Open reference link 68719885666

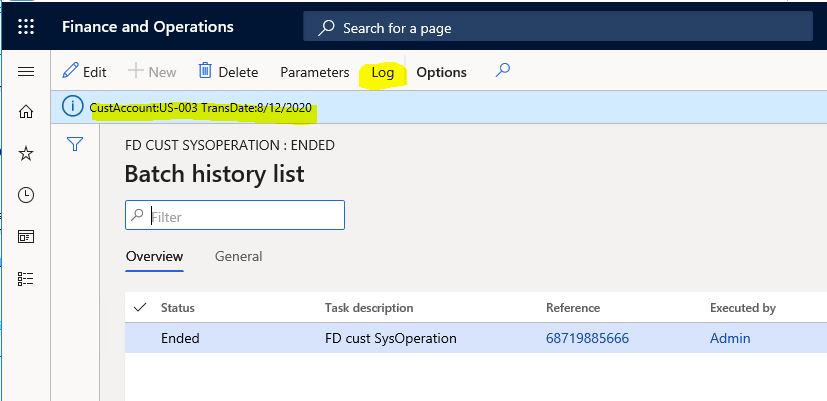tap(588, 338)
